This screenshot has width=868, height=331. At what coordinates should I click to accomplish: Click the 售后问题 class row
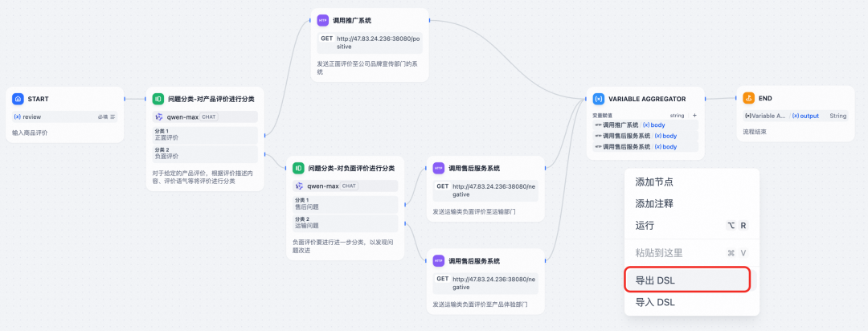tap(345, 204)
